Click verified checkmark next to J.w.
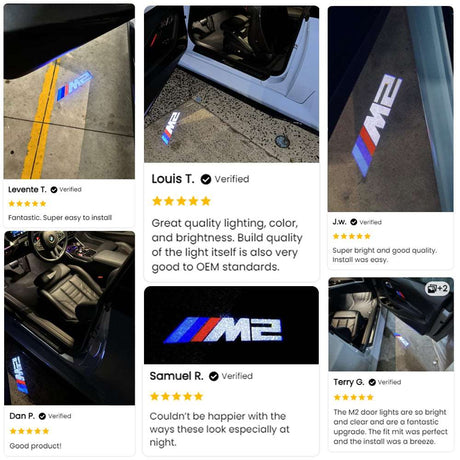The height and width of the screenshot is (460, 460). [x=354, y=222]
